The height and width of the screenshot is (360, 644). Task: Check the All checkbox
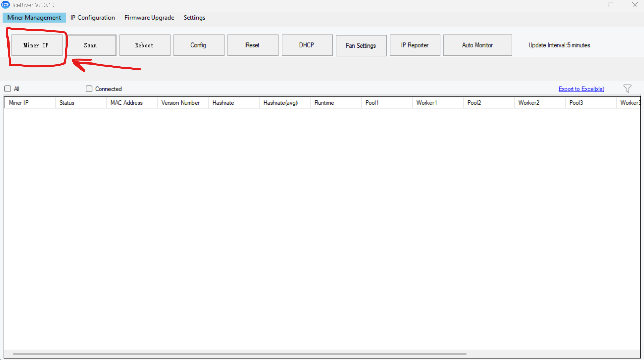click(x=8, y=89)
